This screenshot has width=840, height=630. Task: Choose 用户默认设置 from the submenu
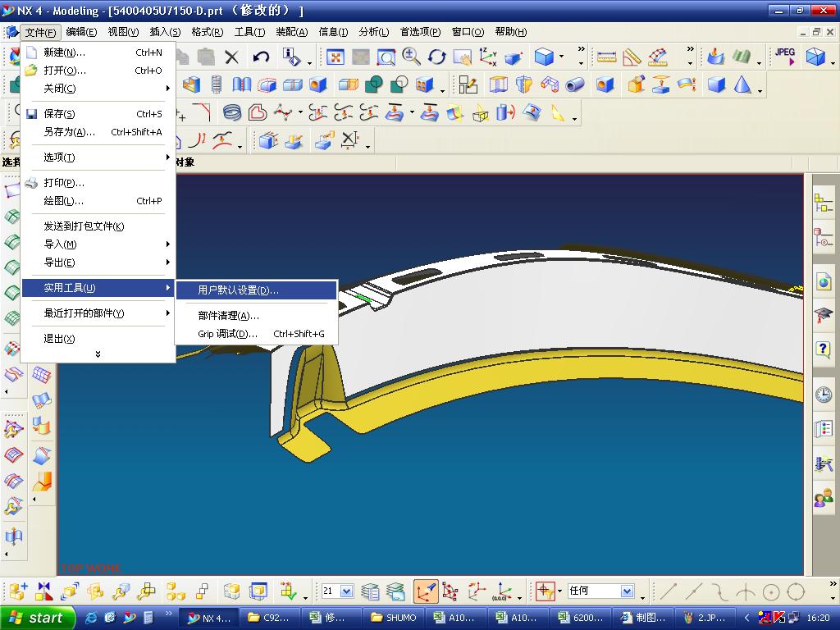(238, 290)
